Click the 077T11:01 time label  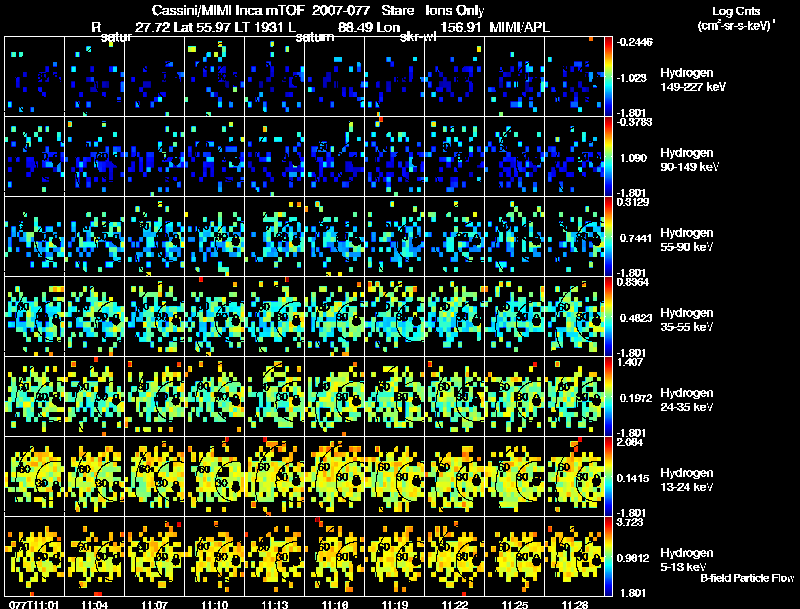(34, 604)
